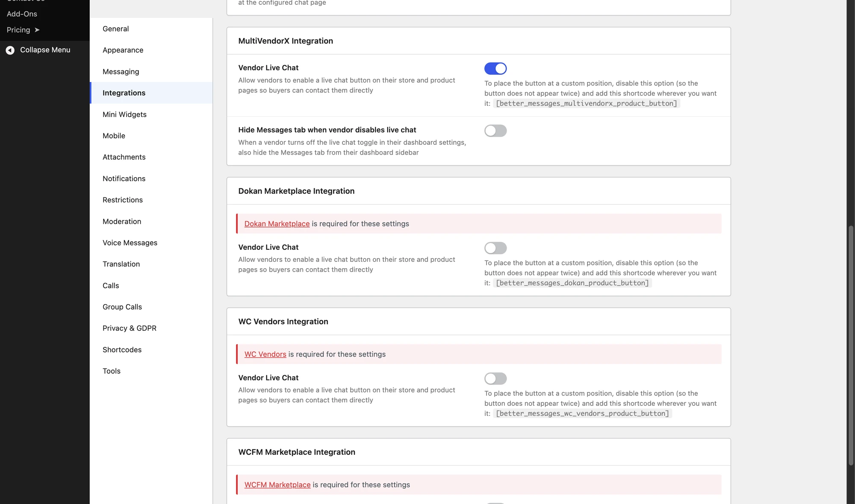The width and height of the screenshot is (855, 504).
Task: Follow the Dokan Marketplace link
Action: (x=277, y=224)
